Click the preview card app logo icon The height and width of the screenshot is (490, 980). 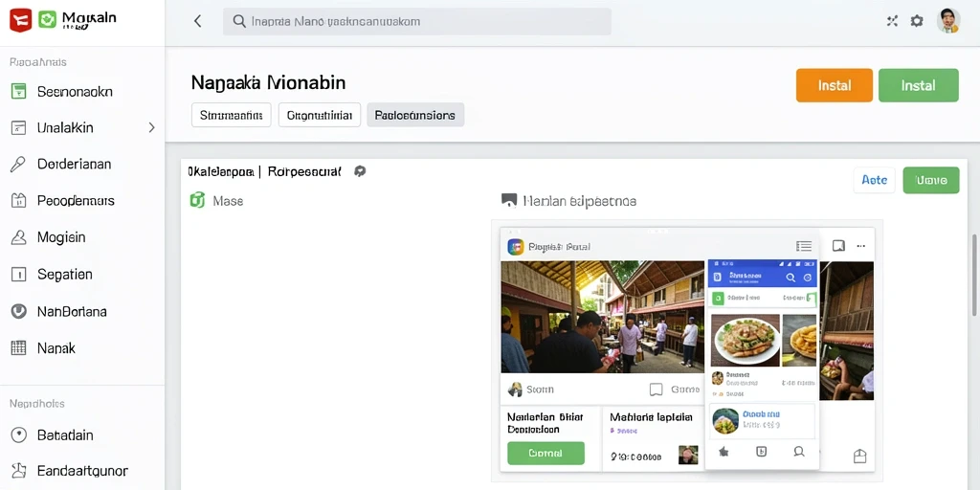pos(515,247)
